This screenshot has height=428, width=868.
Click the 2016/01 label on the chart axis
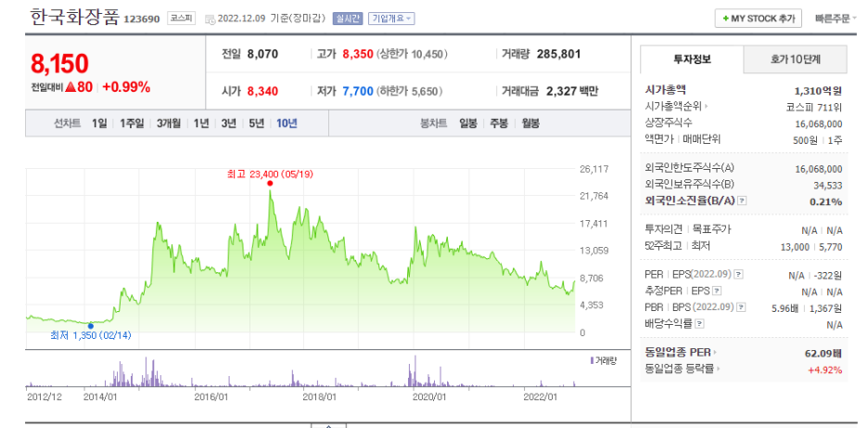click(x=211, y=397)
